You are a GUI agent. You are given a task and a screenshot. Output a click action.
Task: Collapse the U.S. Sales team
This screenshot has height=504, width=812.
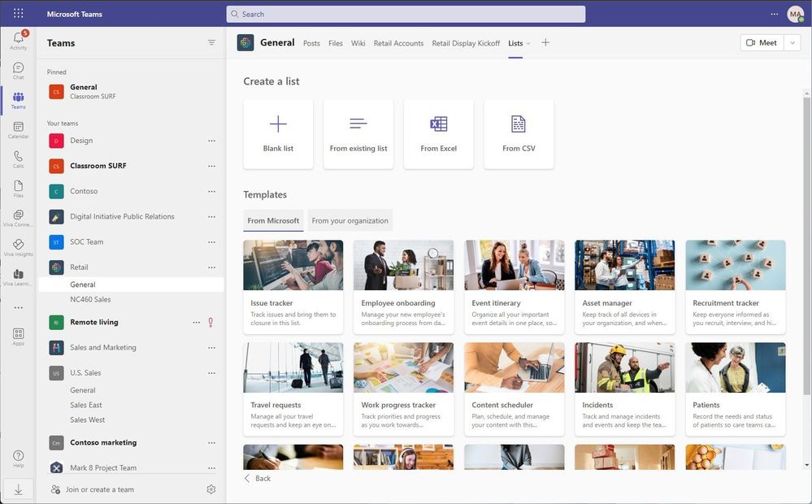[85, 373]
